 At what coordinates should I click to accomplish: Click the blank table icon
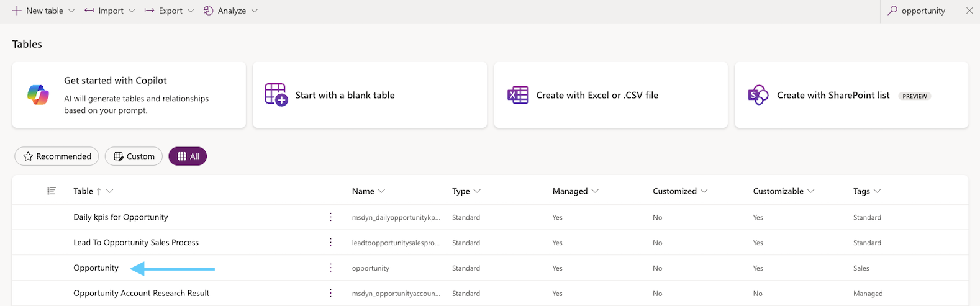276,95
